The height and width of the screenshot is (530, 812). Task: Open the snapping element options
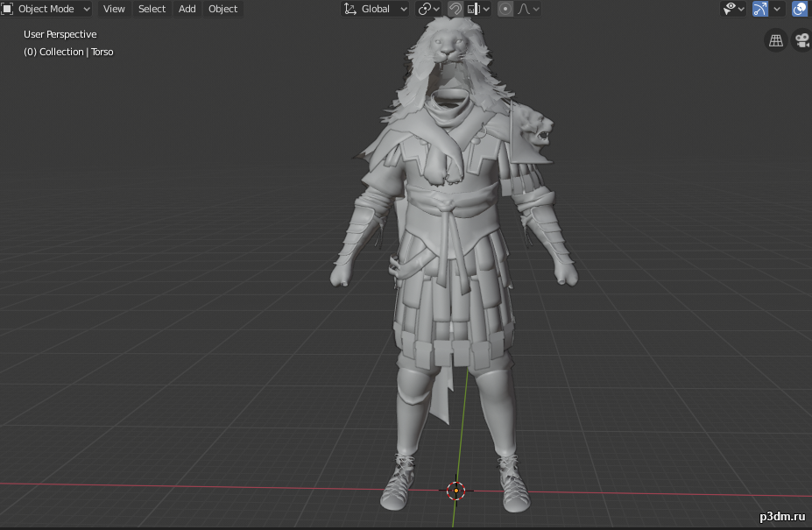pos(478,9)
